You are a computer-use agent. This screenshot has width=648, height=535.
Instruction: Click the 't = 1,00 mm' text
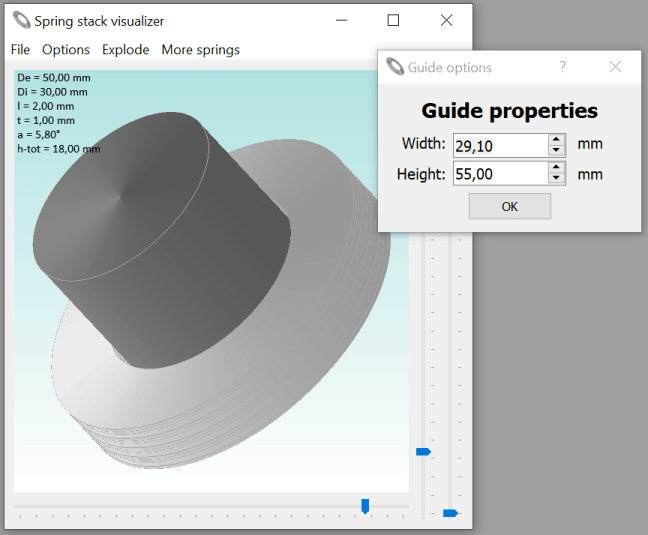(x=46, y=120)
